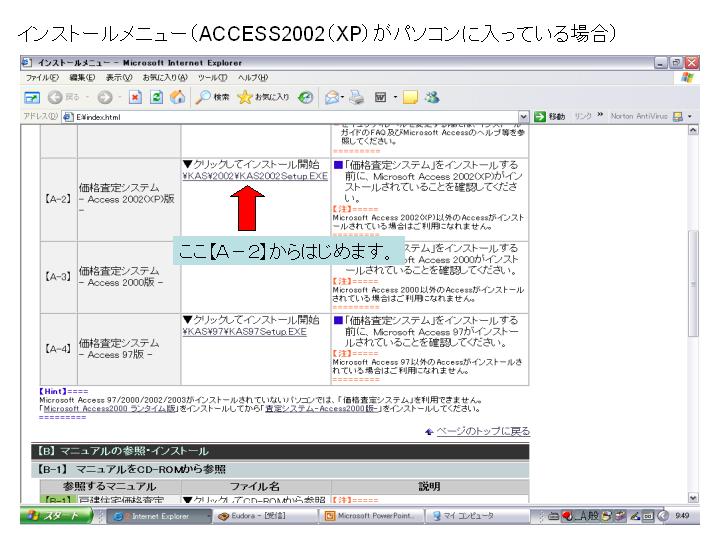Click keyboard icon in system tray
Screen dimensions: 720x540
[554, 516]
